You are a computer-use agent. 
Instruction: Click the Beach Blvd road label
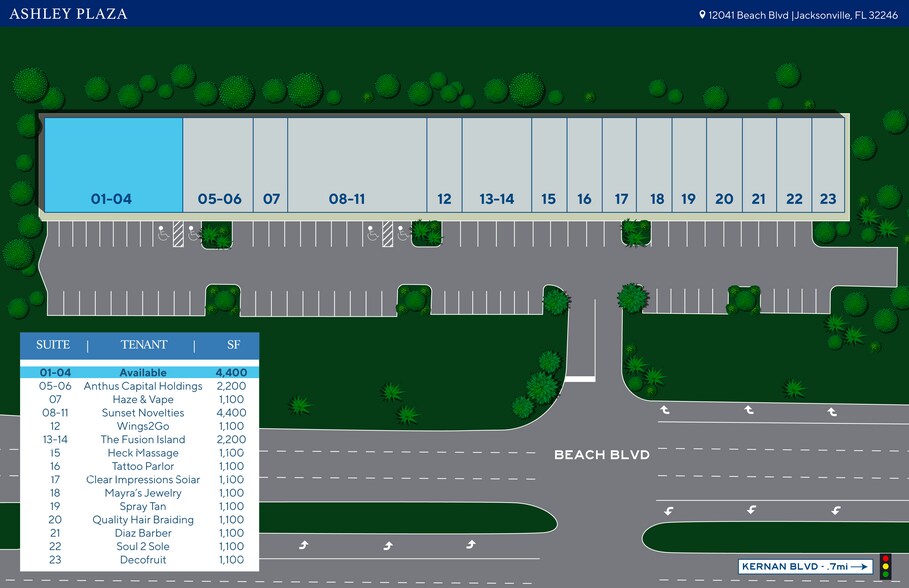(602, 455)
